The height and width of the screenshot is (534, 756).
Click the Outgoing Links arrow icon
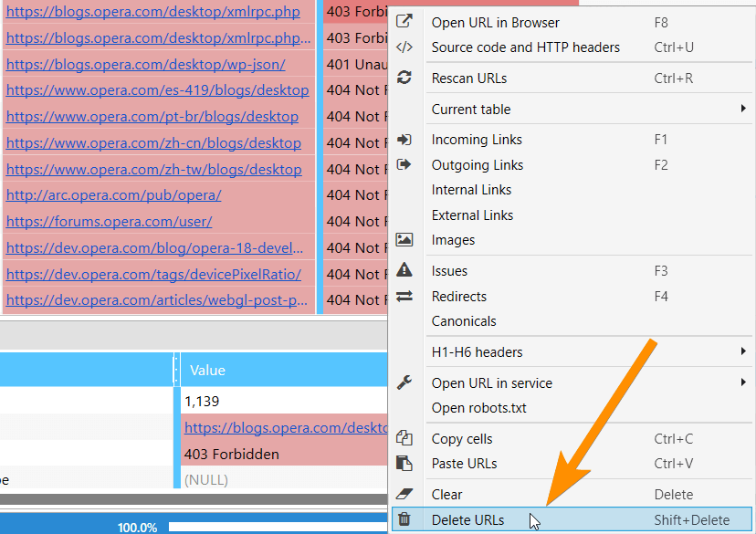click(404, 165)
